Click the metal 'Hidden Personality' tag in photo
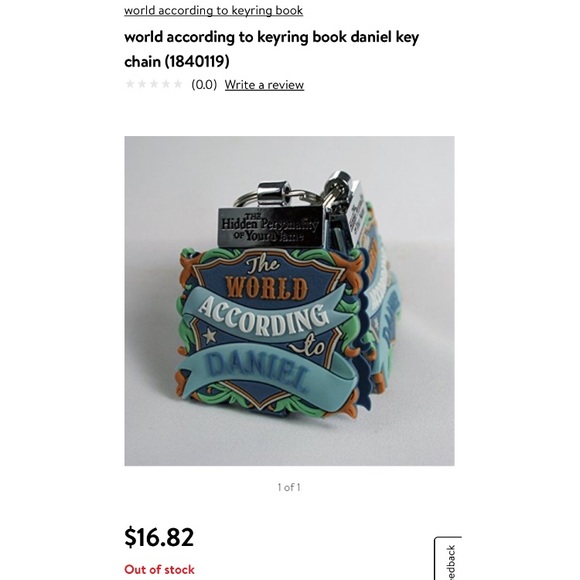Viewport: 580px width, 580px height. [270, 226]
